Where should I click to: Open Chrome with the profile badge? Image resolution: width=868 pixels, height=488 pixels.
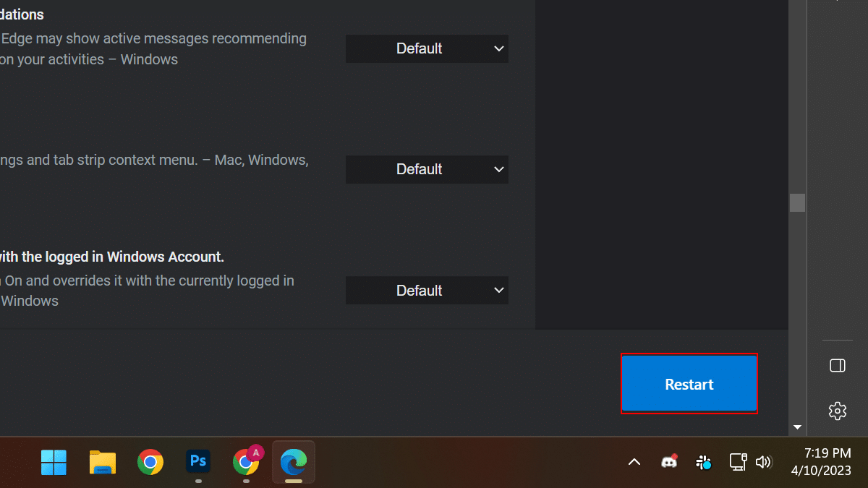pyautogui.click(x=247, y=461)
